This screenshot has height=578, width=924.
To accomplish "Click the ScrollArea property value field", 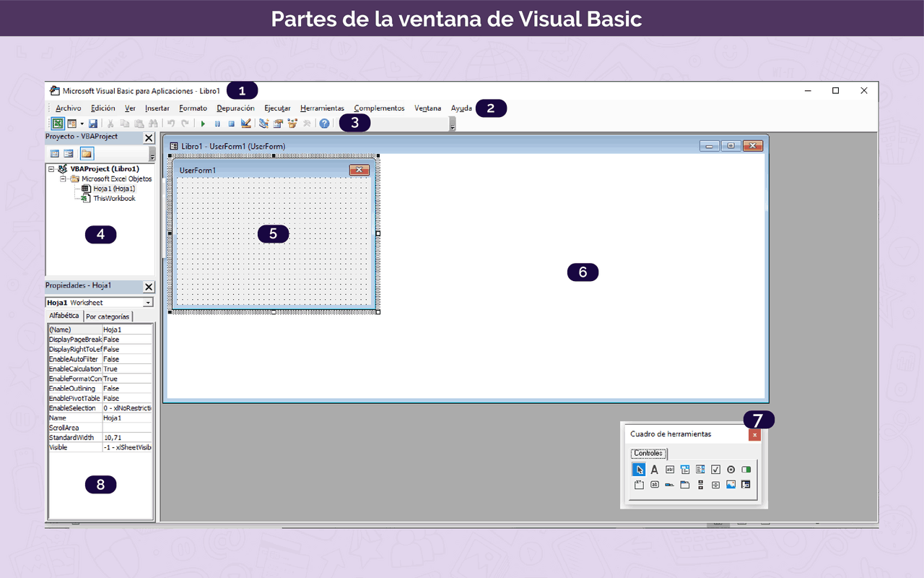I will 127,428.
